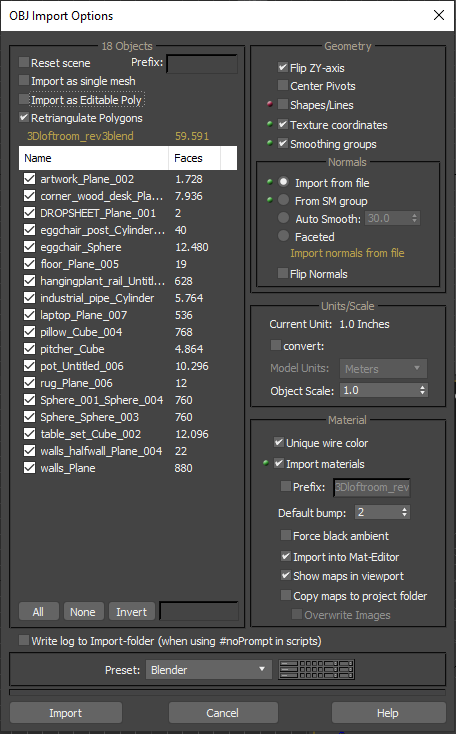Open the Preset dropdown
Screen dimensions: 456x734
[x=209, y=669]
